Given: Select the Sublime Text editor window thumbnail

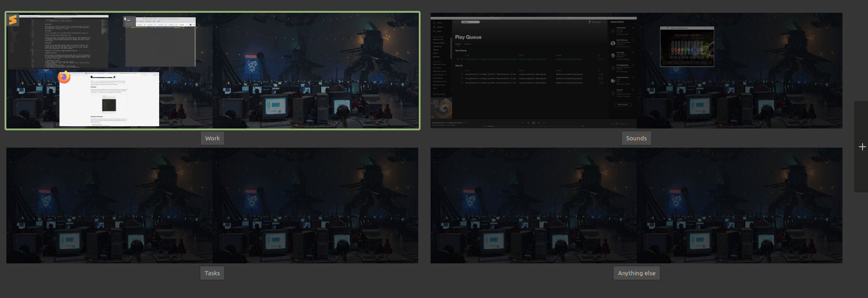Looking at the screenshot, I should pyautogui.click(x=58, y=42).
